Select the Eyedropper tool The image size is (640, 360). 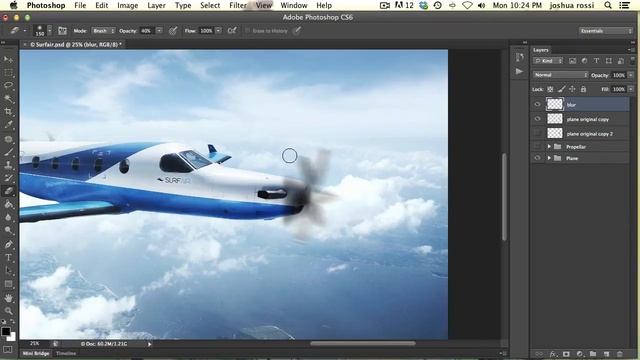pyautogui.click(x=8, y=124)
